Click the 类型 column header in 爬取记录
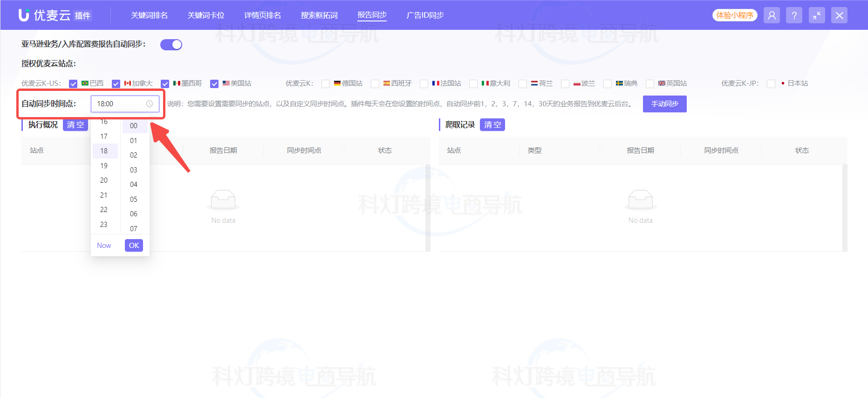 (x=534, y=151)
